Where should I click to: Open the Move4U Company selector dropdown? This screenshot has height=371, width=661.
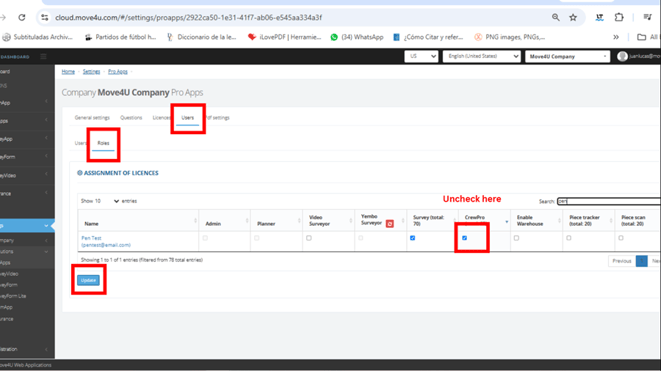click(567, 56)
